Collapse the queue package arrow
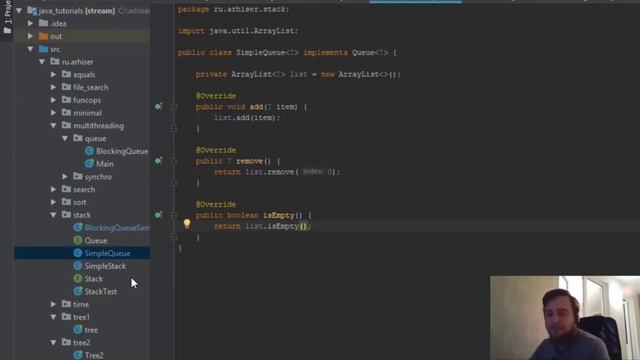This screenshot has height=360, width=640. point(65,138)
